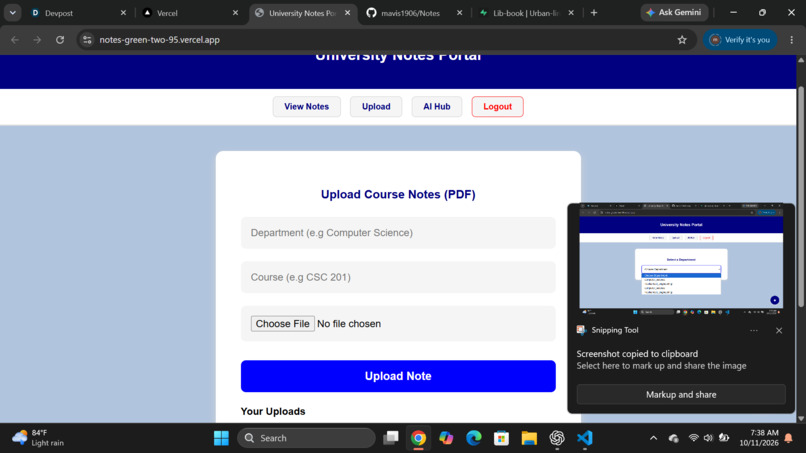Click the browser forward arrow
The height and width of the screenshot is (453, 806).
coord(37,40)
